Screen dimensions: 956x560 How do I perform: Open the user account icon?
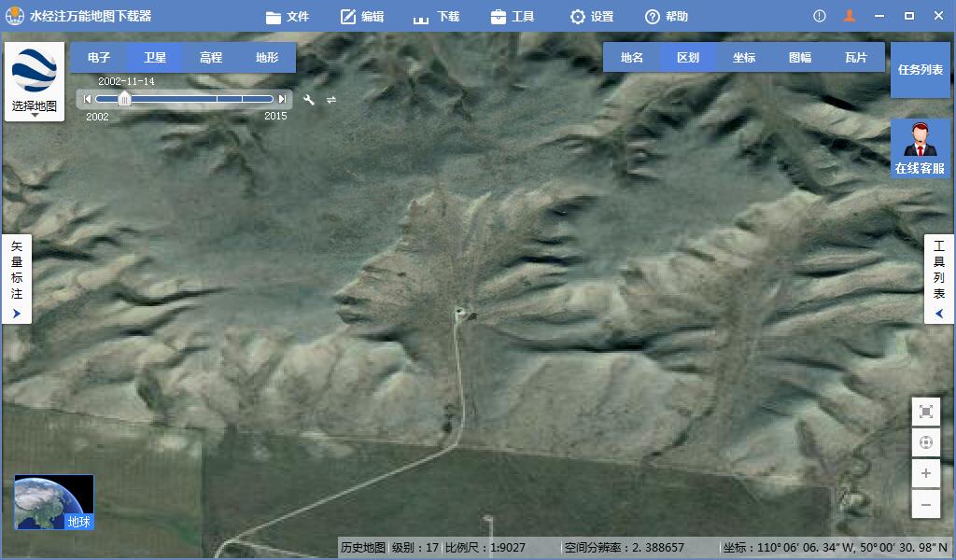(x=850, y=16)
